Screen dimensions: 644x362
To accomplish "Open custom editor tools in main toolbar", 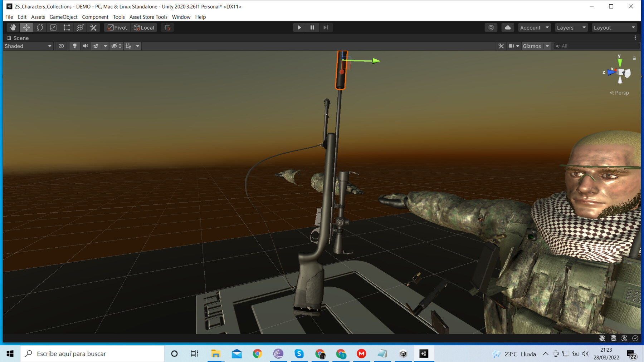I will (93, 28).
